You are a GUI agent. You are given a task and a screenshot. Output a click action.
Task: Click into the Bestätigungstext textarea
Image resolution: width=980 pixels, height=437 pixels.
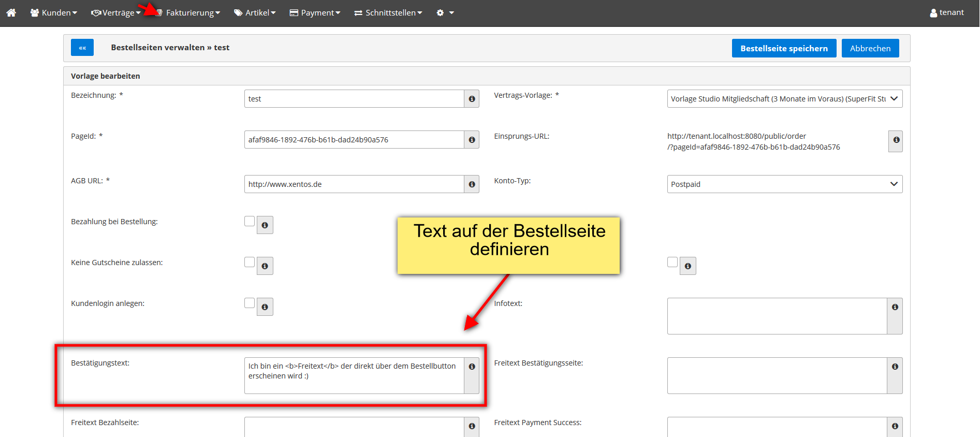pyautogui.click(x=354, y=375)
